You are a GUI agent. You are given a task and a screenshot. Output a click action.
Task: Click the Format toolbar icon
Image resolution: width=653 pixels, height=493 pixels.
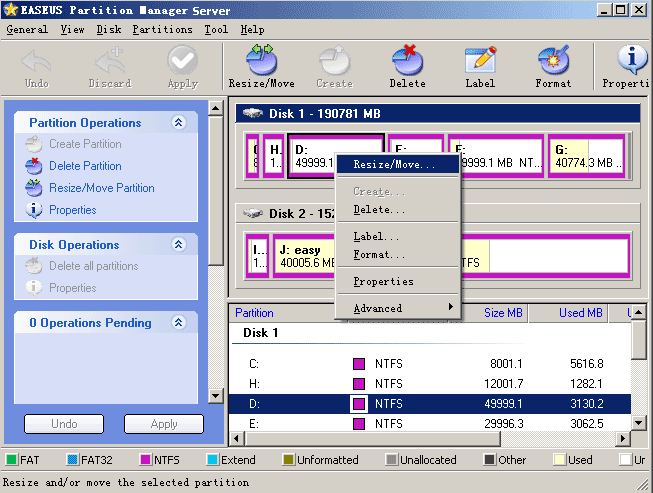(553, 60)
